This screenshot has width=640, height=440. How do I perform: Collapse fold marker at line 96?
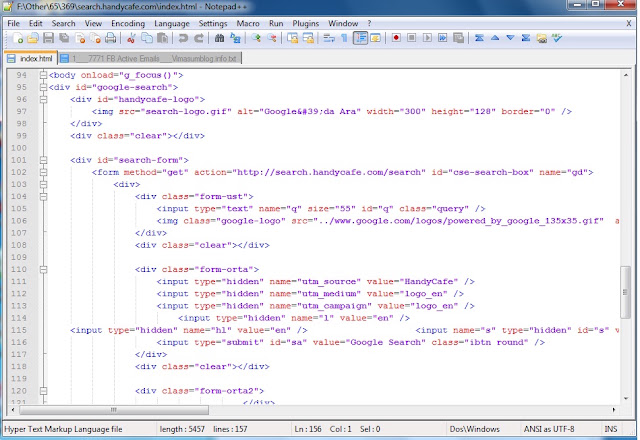click(x=43, y=99)
